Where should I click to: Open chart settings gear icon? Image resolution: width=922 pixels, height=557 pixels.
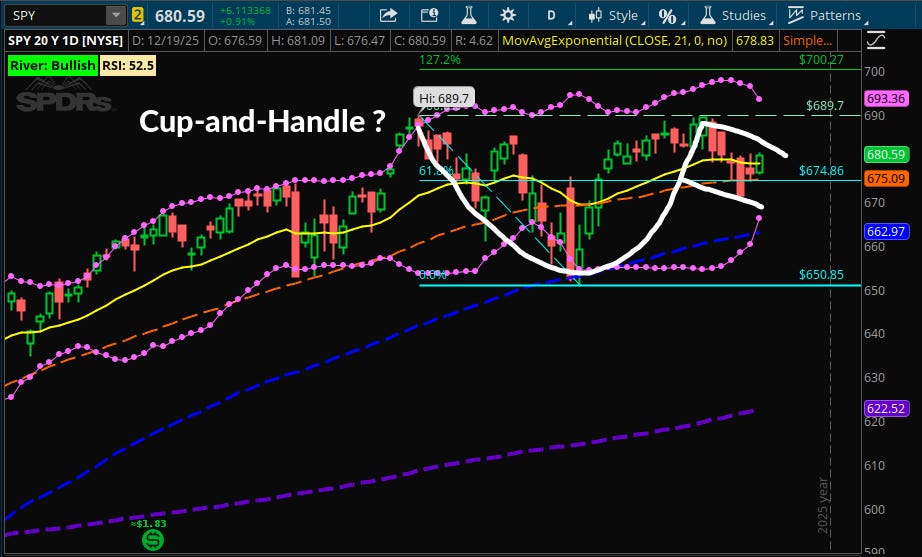coord(508,15)
